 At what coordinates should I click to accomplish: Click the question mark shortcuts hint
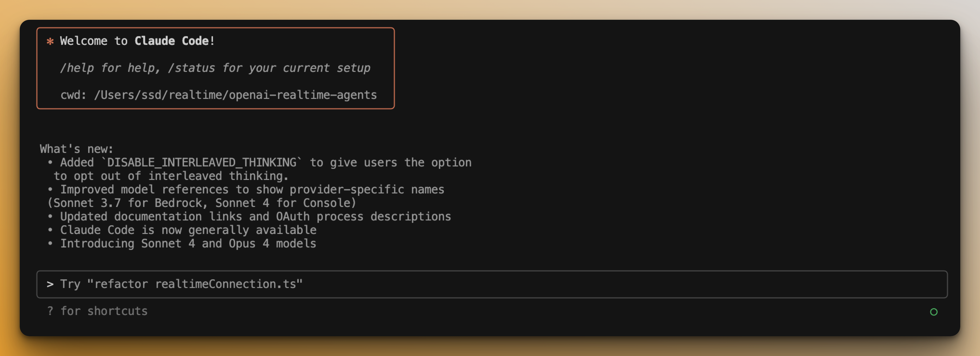tap(50, 311)
